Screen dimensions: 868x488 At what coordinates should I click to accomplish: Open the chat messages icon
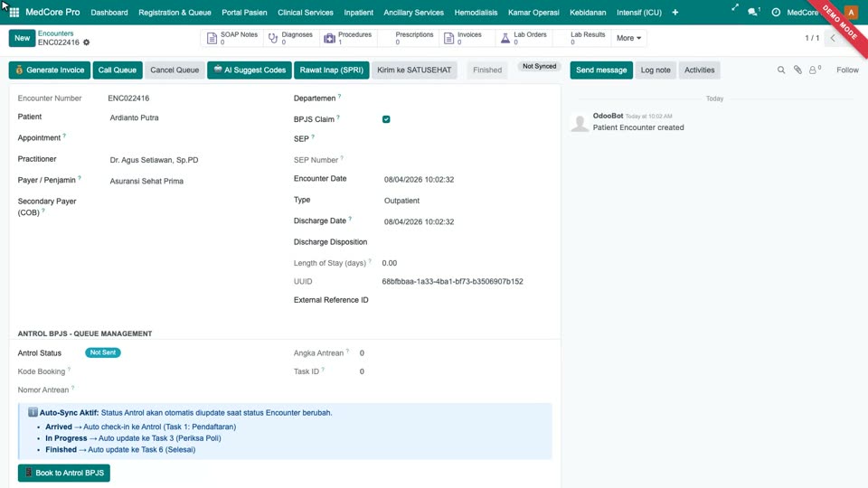point(753,12)
